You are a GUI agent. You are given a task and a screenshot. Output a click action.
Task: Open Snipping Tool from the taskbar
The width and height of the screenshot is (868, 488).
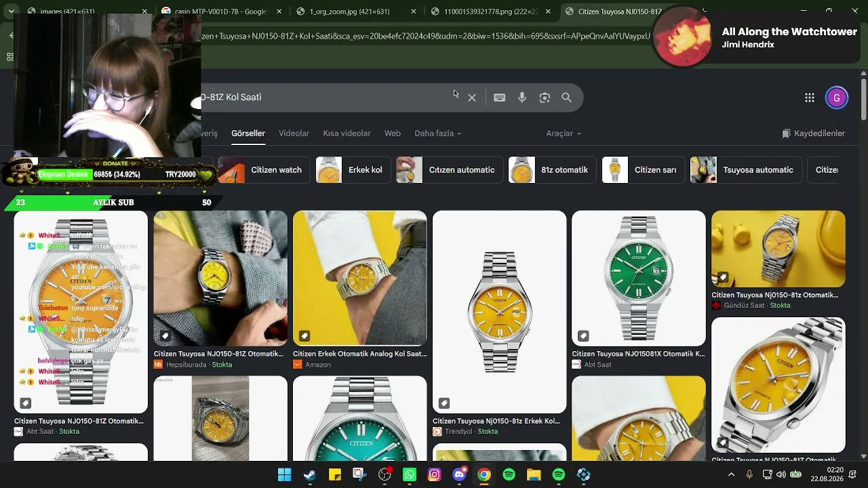coord(360,475)
